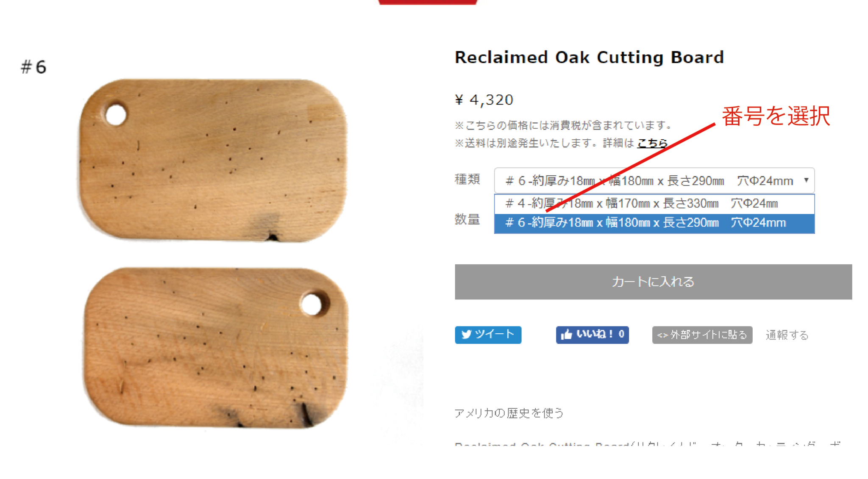Select the highlighted #6 幅180mm option
This screenshot has height=479, width=868.
(654, 223)
